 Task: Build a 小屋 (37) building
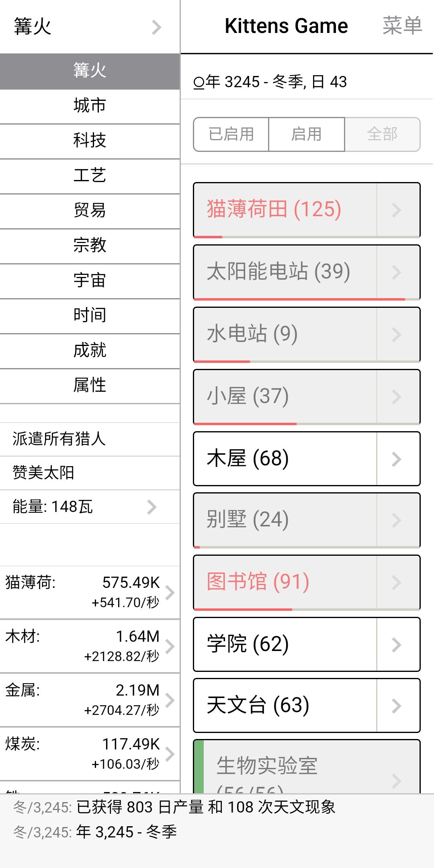tap(285, 396)
